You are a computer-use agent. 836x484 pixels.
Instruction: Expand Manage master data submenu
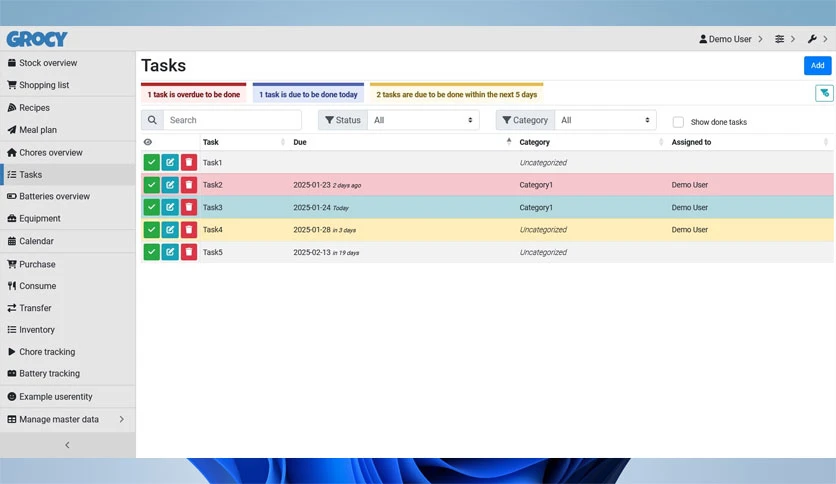(68, 420)
